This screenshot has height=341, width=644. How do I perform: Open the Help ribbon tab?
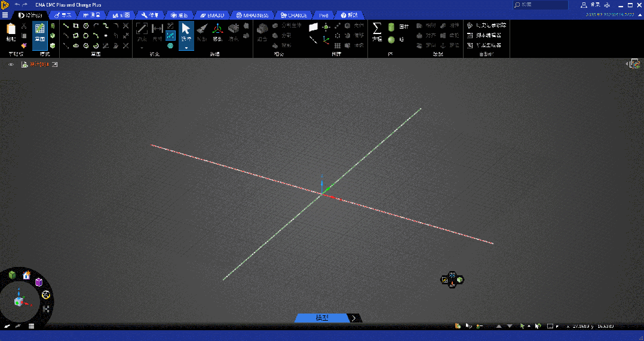(x=349, y=15)
